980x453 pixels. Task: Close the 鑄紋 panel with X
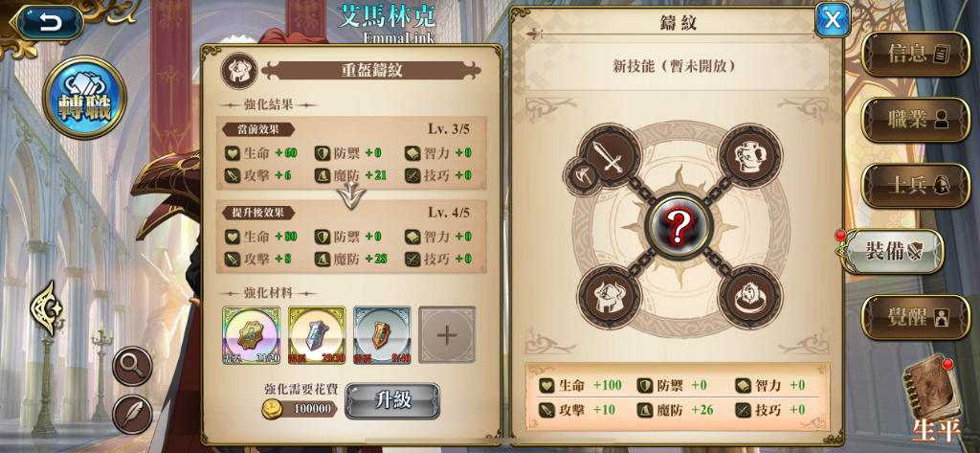click(x=832, y=19)
